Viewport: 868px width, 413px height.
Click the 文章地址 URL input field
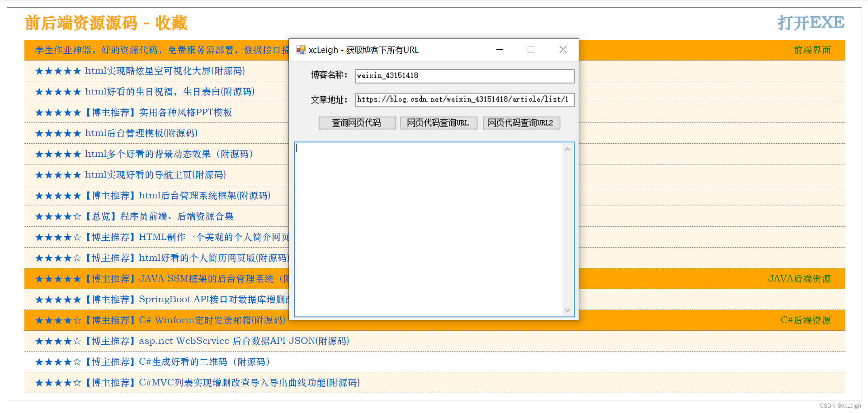click(465, 99)
